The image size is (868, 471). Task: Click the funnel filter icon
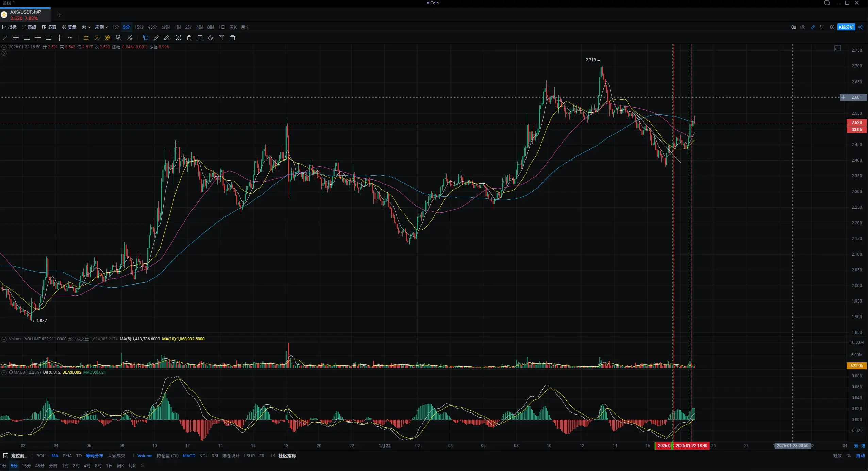click(x=222, y=38)
